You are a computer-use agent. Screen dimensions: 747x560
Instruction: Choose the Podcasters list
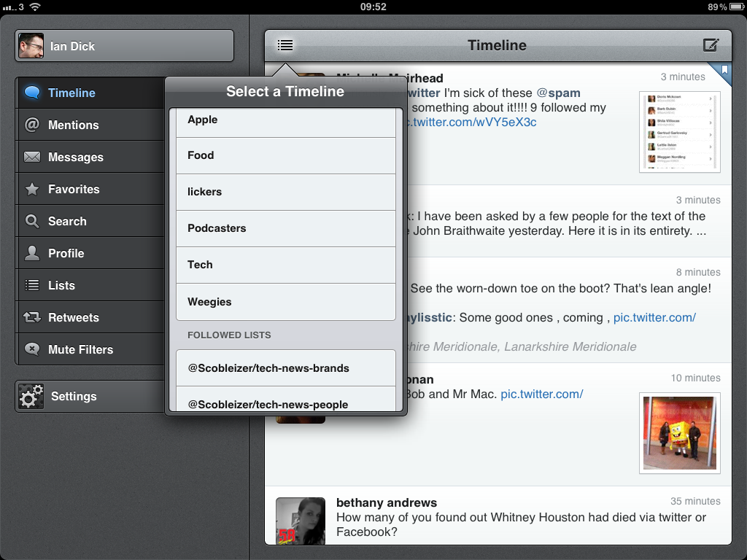(x=285, y=228)
